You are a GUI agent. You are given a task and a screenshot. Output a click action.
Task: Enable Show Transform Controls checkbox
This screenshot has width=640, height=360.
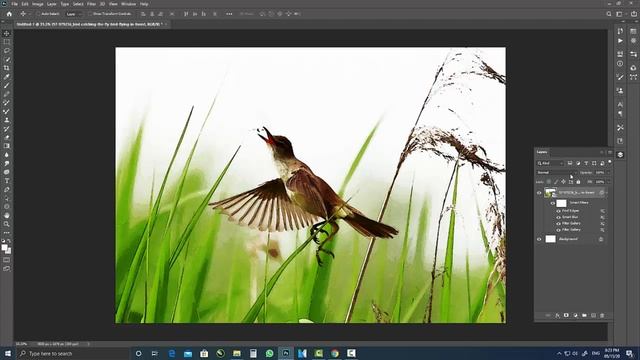tap(90, 14)
